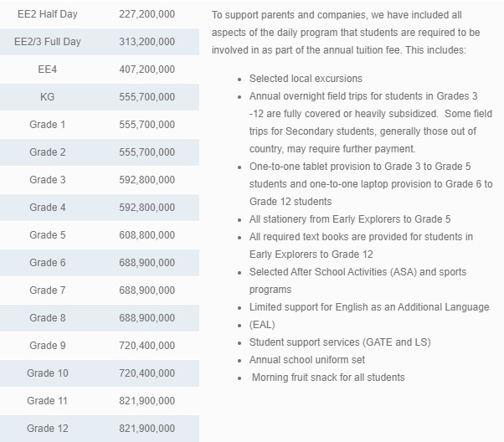Click the Grade 12 row label

pos(47,429)
